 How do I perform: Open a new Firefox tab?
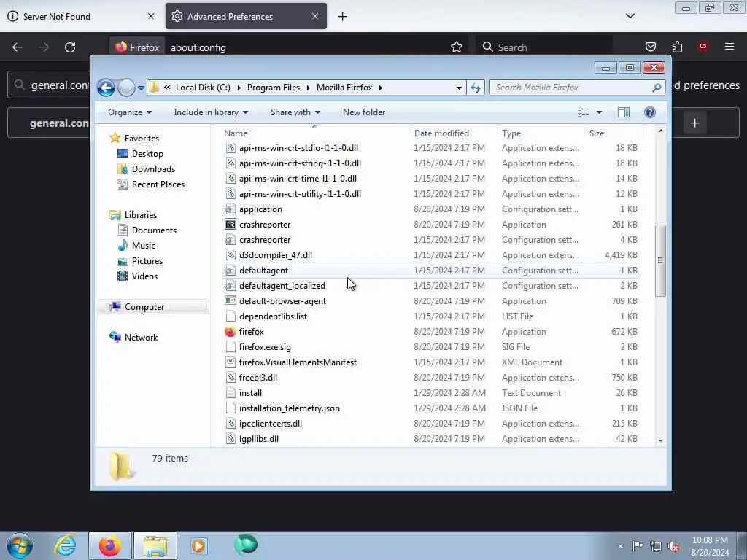pos(343,17)
